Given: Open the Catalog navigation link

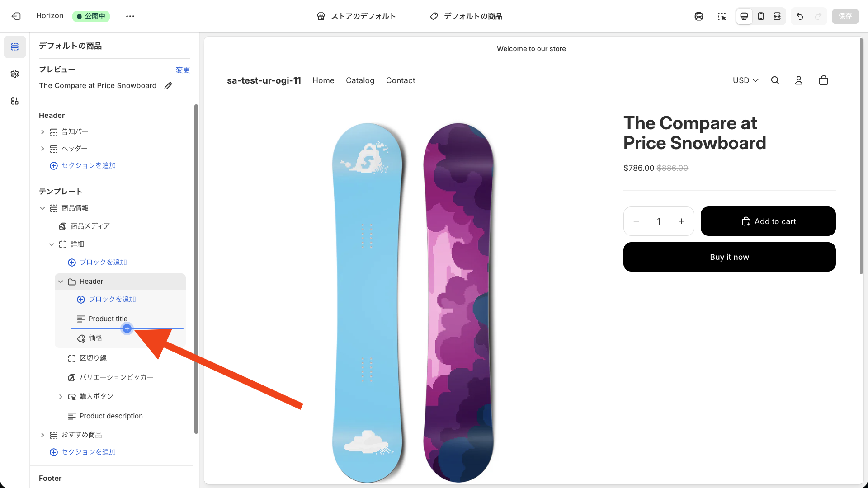Looking at the screenshot, I should 360,80.
